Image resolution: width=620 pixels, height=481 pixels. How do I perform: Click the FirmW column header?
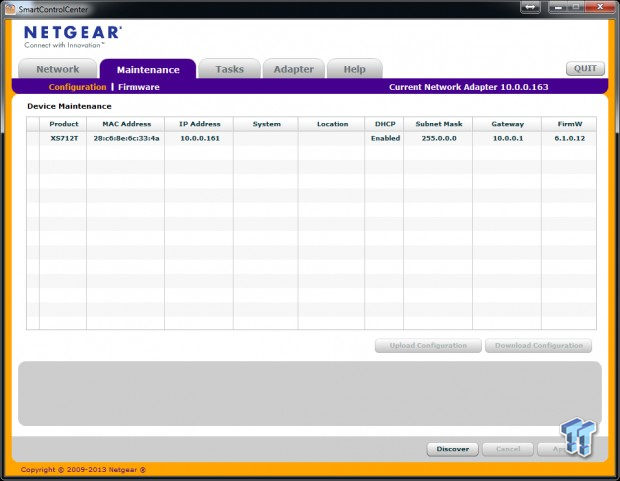point(569,124)
